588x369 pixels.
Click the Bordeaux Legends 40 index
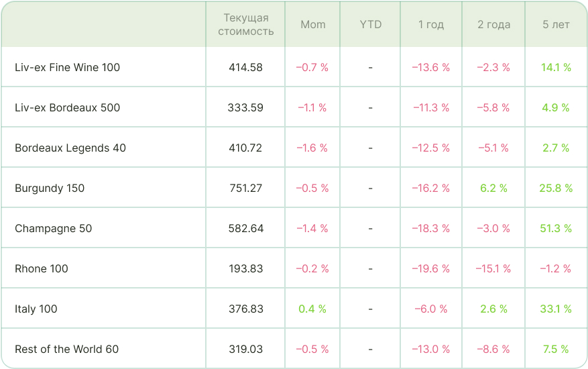point(70,148)
